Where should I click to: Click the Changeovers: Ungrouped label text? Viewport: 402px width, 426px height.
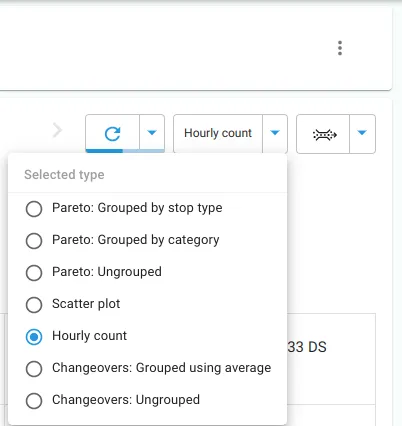126,400
